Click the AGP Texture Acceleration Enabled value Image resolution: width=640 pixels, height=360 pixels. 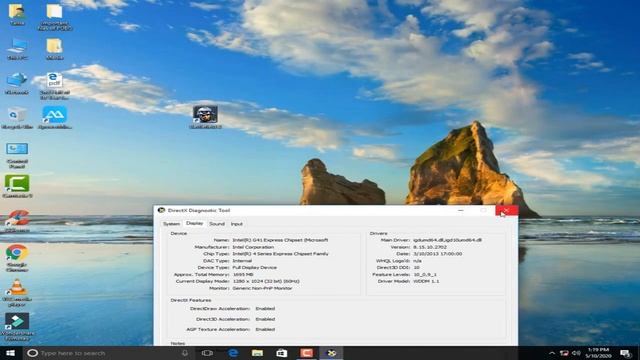click(265, 329)
